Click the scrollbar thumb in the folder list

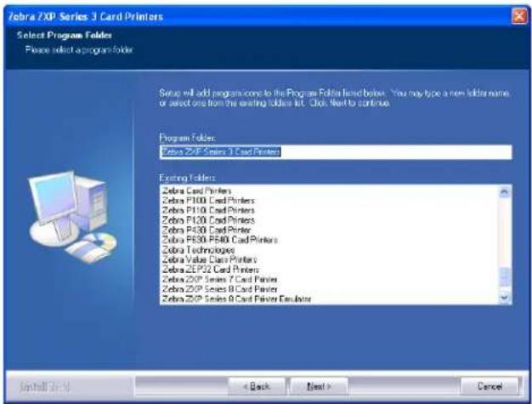(505, 276)
